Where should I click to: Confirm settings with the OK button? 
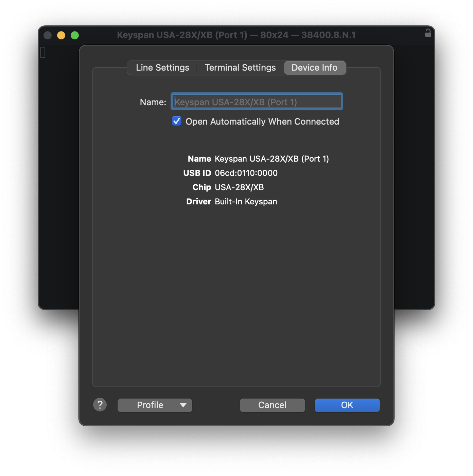[347, 405]
